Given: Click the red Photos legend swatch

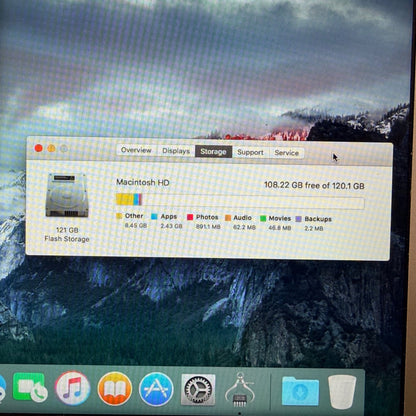Looking at the screenshot, I should (190, 217).
